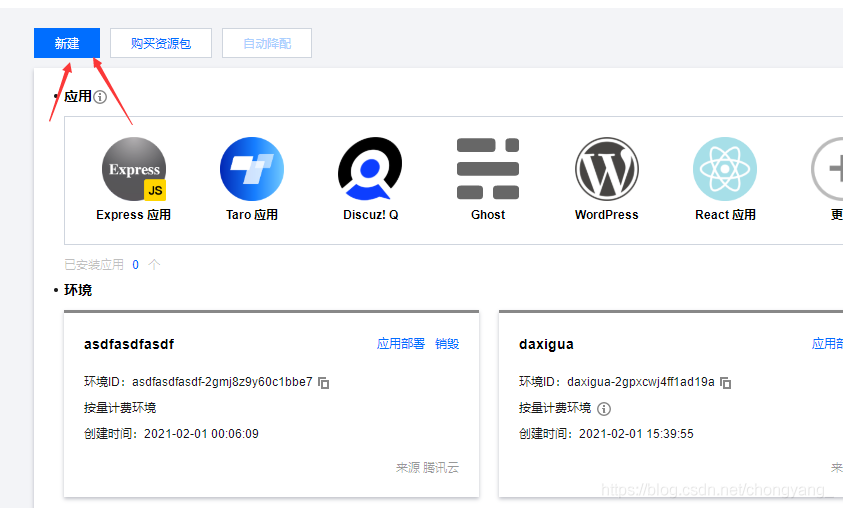Select text 创建时间：2021-02-01 15:39:55
Image resolution: width=843 pixels, height=508 pixels.
point(606,434)
